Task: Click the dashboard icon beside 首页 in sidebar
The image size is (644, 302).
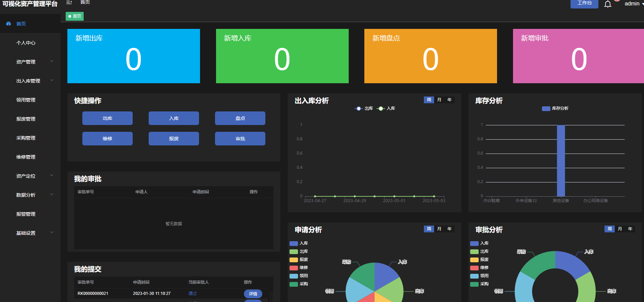Action: click(x=9, y=24)
